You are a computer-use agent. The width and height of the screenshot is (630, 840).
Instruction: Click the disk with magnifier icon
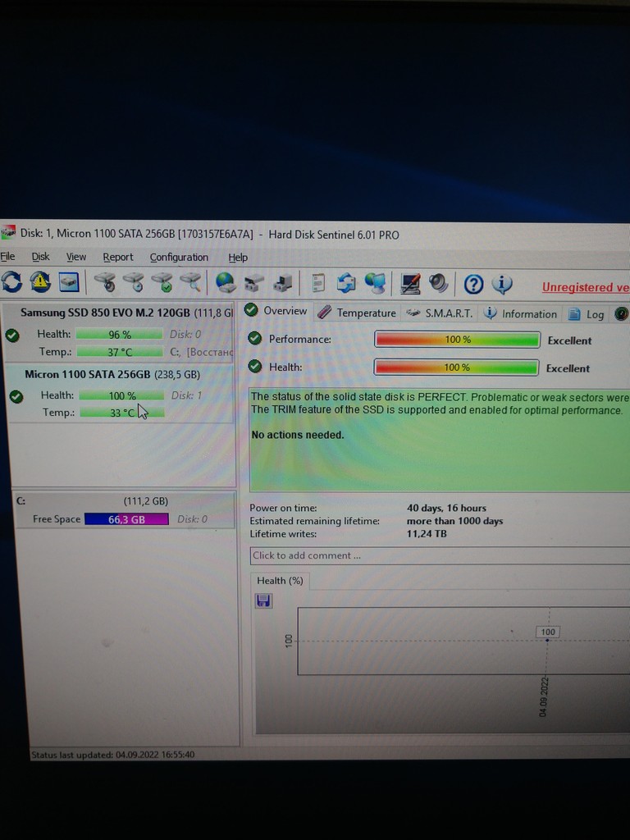(190, 282)
